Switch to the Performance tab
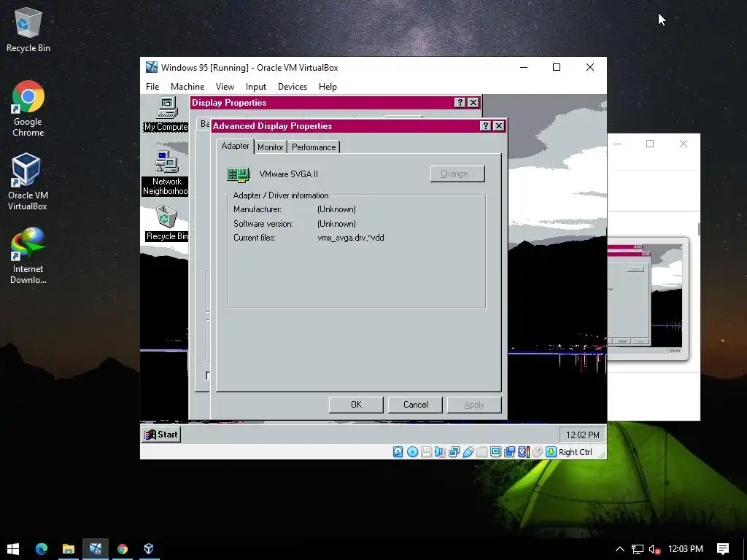Viewport: 747px width, 560px height. [314, 147]
